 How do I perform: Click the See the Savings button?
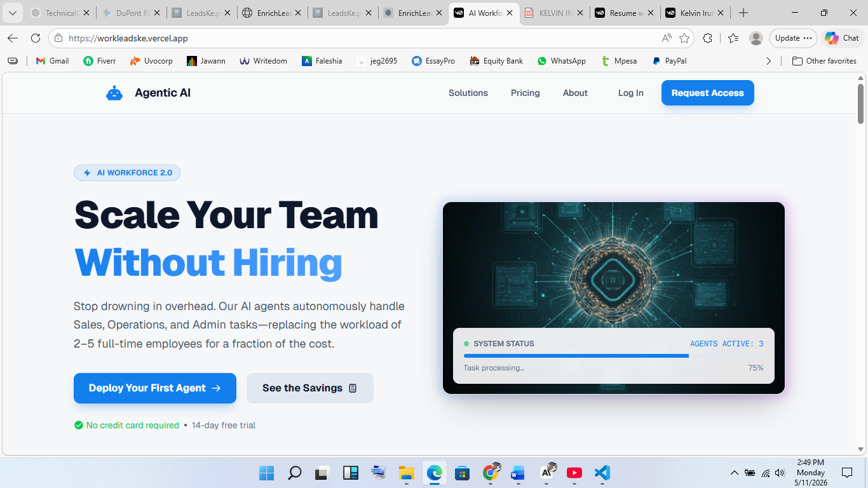310,388
